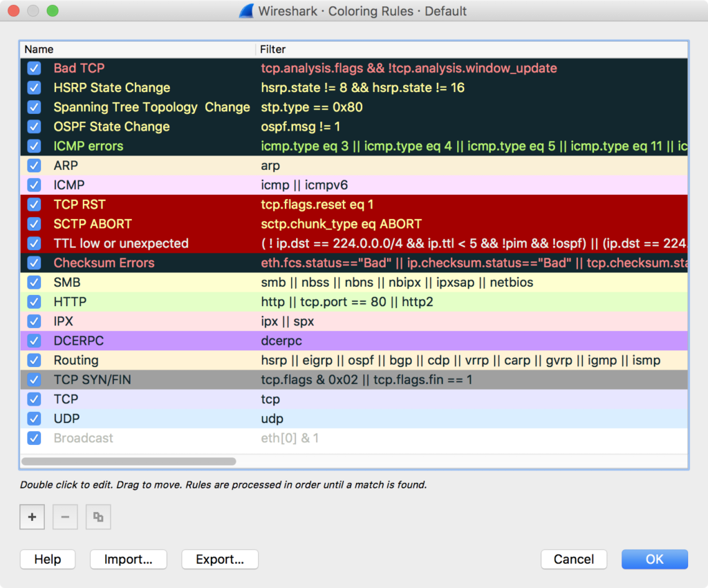Select the Routing rule name
Image resolution: width=708 pixels, height=588 pixels.
[x=76, y=360]
